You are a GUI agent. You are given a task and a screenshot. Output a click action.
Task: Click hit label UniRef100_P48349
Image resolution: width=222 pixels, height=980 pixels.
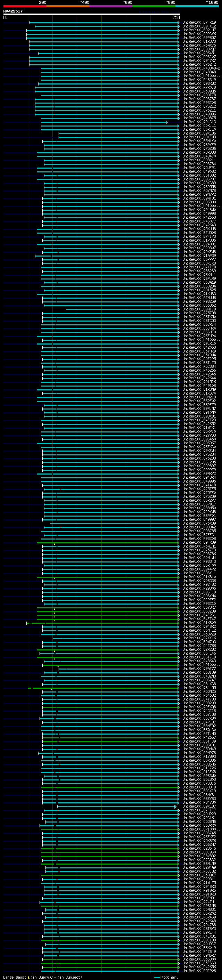tap(199, 80)
